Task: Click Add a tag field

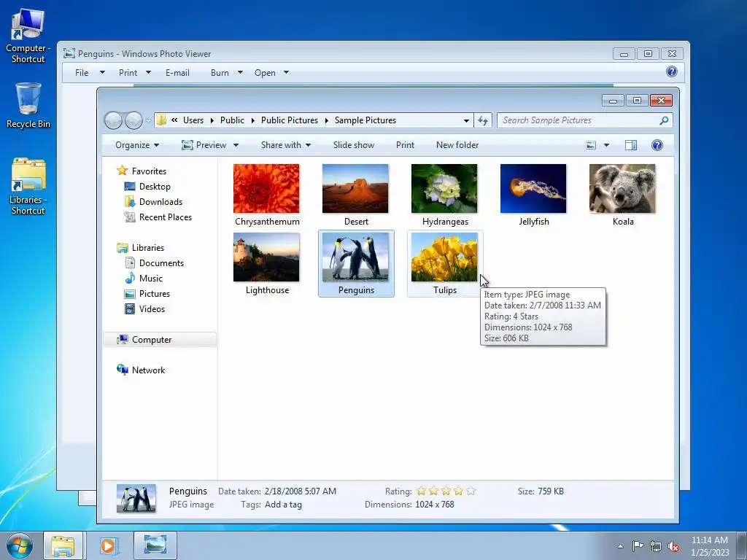Action: point(284,505)
